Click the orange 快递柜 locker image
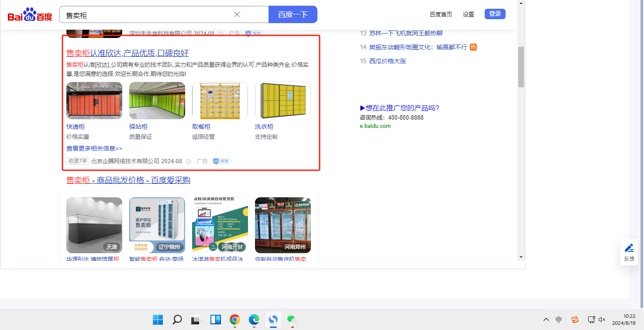The width and height of the screenshot is (644, 330). click(94, 100)
